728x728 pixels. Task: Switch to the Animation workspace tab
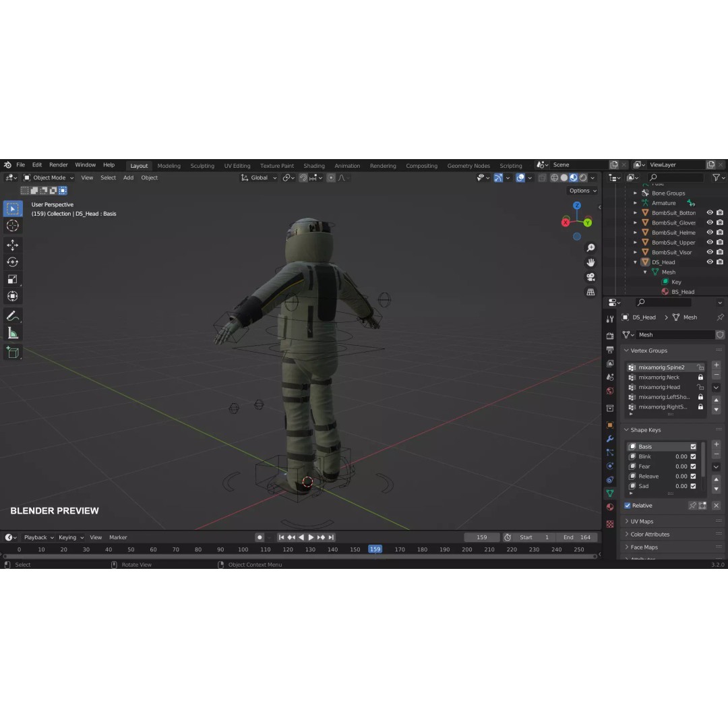tap(347, 166)
